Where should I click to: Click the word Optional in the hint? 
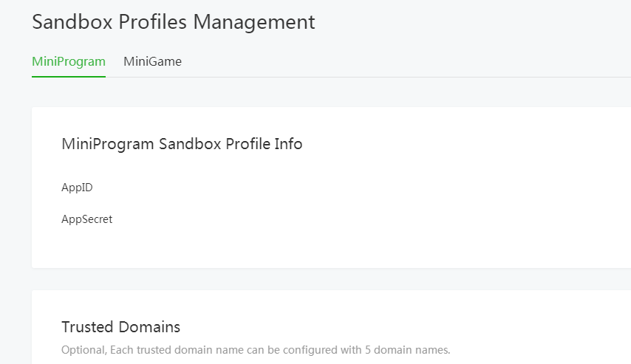(x=81, y=349)
